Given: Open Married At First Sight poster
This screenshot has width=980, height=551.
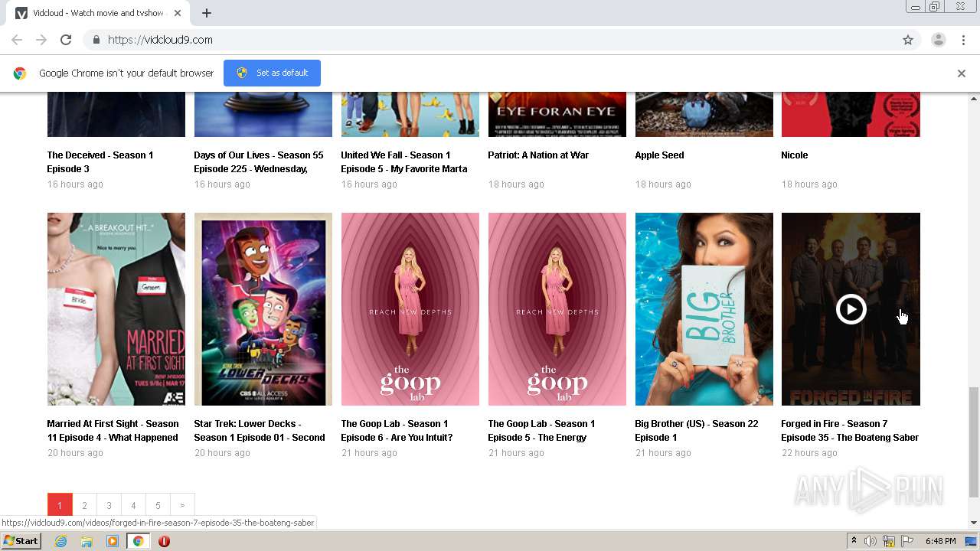Looking at the screenshot, I should [116, 309].
